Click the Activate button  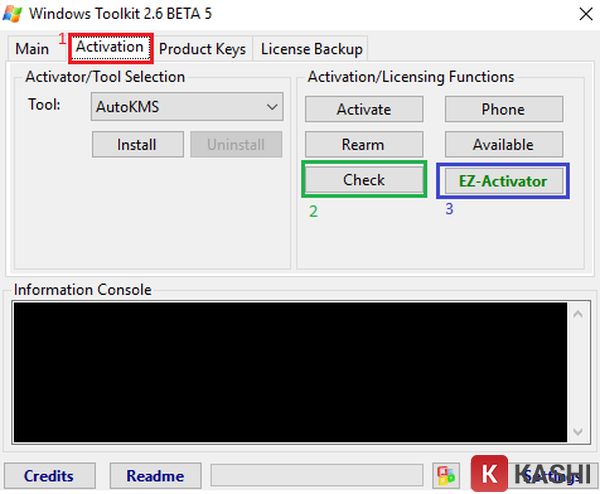tap(364, 109)
